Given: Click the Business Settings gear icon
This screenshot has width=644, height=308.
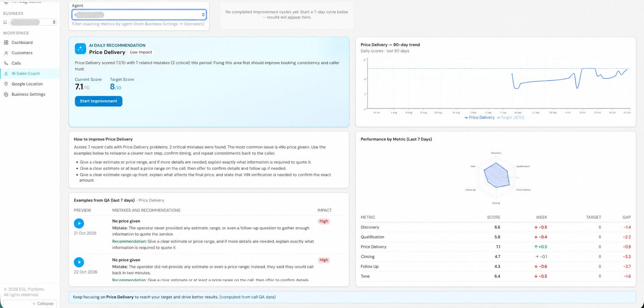Looking at the screenshot, I should (x=6, y=94).
